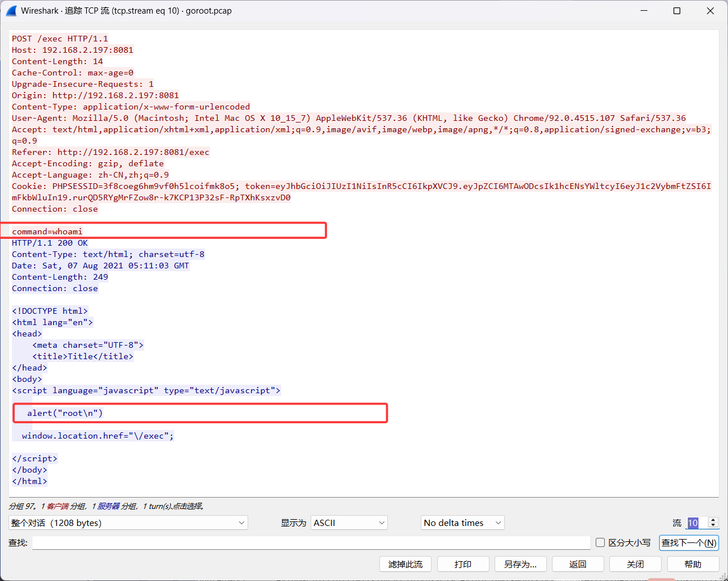Click the command=whoami request body text
Screen dimensions: 728x581
tap(47, 231)
